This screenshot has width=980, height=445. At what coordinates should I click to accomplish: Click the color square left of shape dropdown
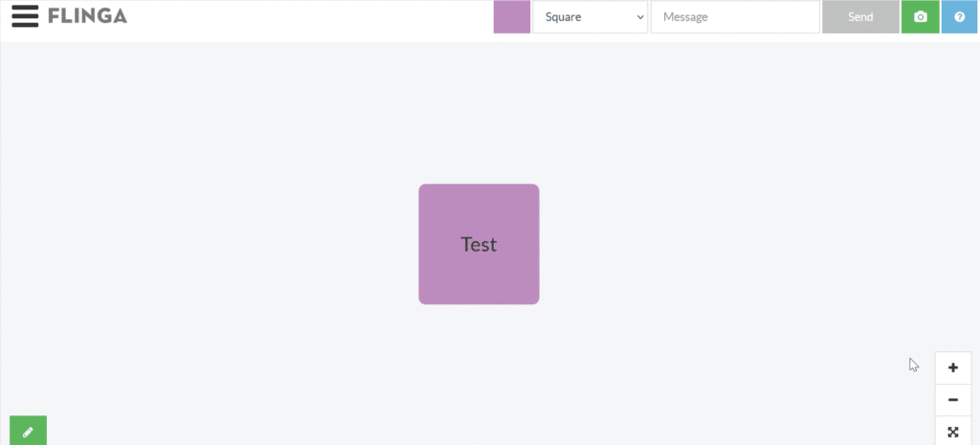click(x=512, y=17)
